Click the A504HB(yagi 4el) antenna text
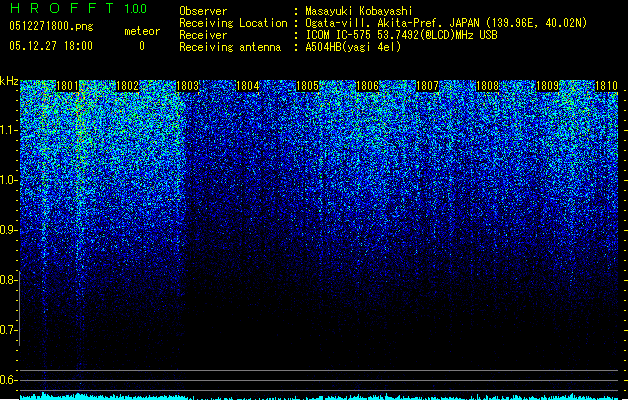The height and width of the screenshot is (400, 629). pos(353,47)
